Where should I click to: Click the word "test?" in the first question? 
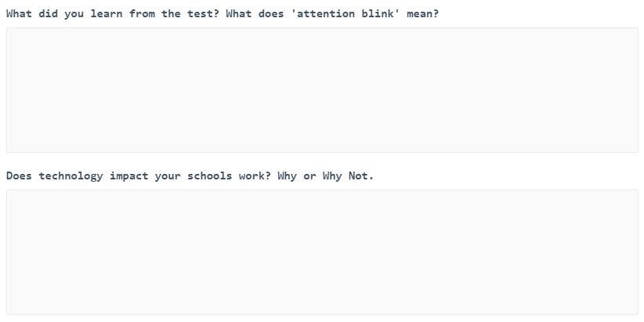pos(203,14)
